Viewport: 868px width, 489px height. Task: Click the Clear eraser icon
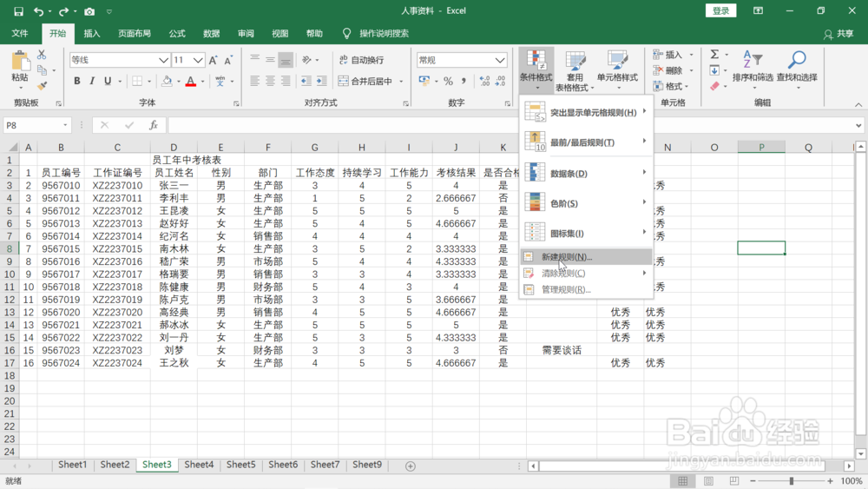click(x=714, y=86)
